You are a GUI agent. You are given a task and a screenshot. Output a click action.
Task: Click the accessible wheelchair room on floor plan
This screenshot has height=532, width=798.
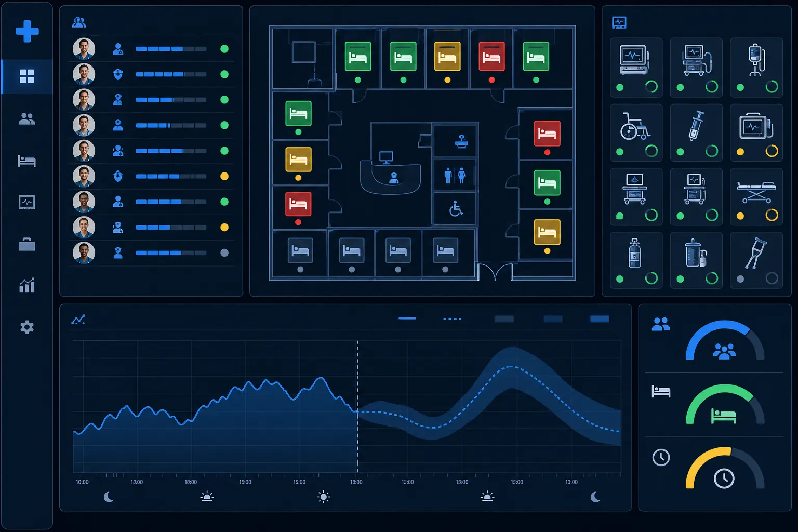click(x=456, y=209)
